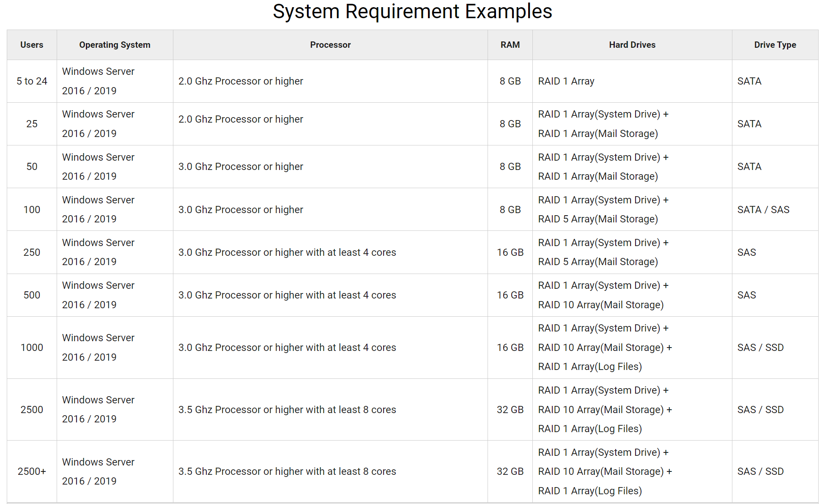Click the Users column header
825x504 pixels.
tap(32, 45)
